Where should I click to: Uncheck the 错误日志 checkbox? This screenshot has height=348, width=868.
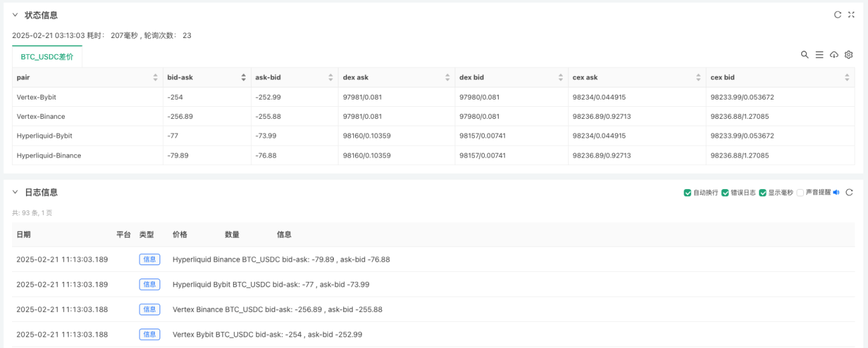coord(725,192)
